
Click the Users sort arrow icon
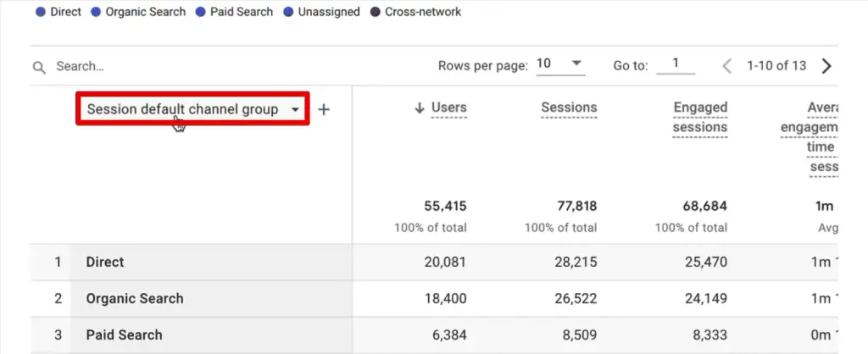[419, 108]
